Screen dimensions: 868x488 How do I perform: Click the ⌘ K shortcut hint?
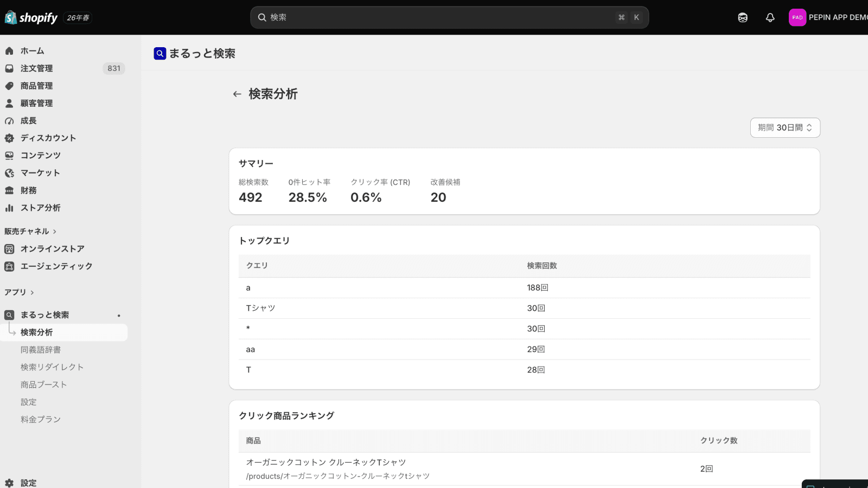(629, 17)
